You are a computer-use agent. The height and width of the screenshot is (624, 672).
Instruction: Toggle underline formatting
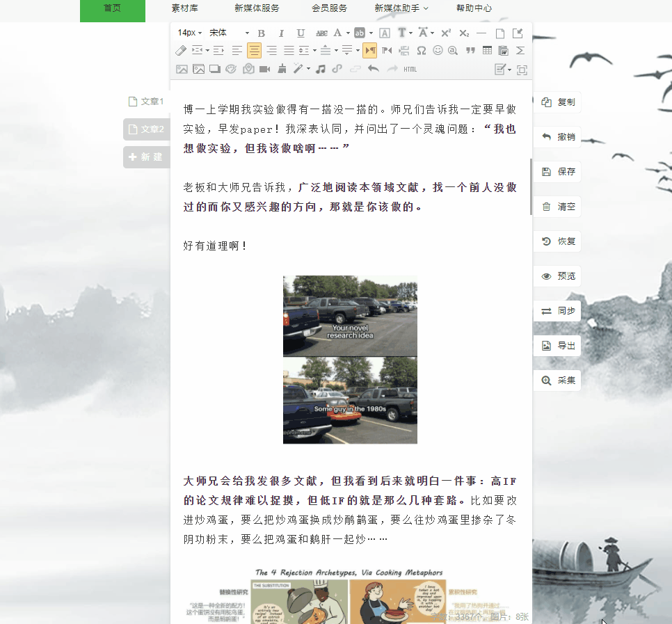(x=301, y=33)
